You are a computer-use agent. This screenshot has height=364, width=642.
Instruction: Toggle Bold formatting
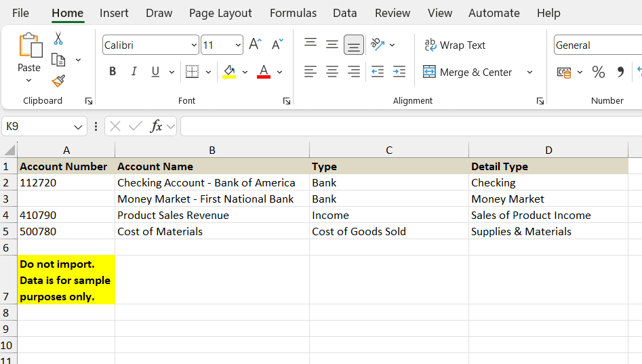pos(113,72)
